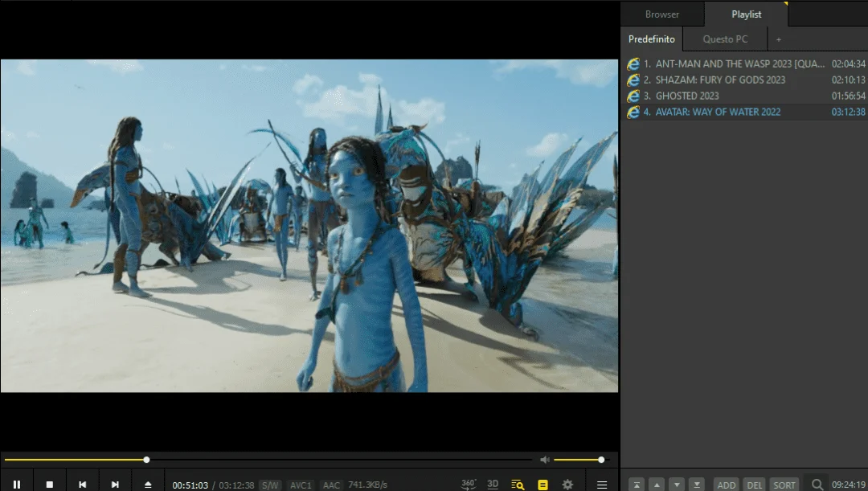Viewport: 868px width, 491px height.
Task: Switch to the Playlist tab
Action: (x=746, y=14)
